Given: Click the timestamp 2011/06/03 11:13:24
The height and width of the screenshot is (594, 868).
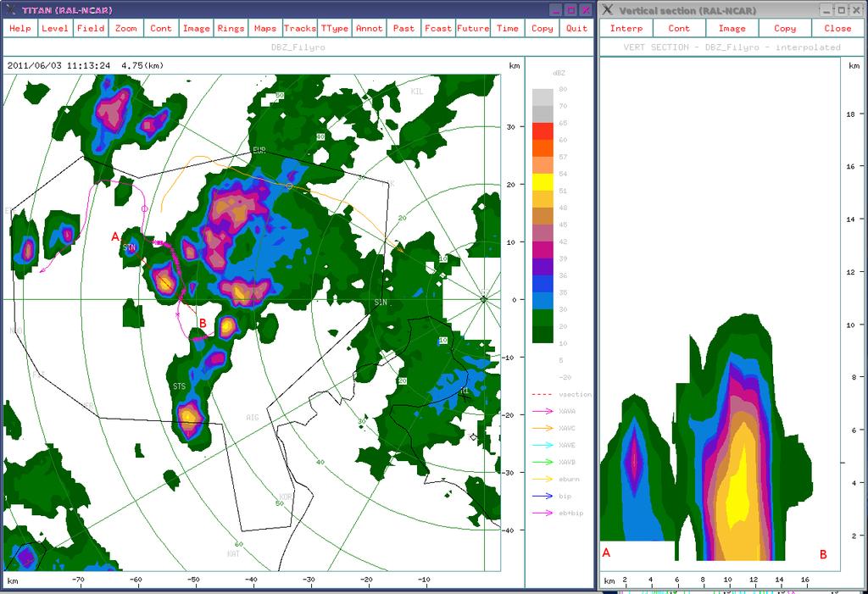Looking at the screenshot, I should click(x=58, y=65).
